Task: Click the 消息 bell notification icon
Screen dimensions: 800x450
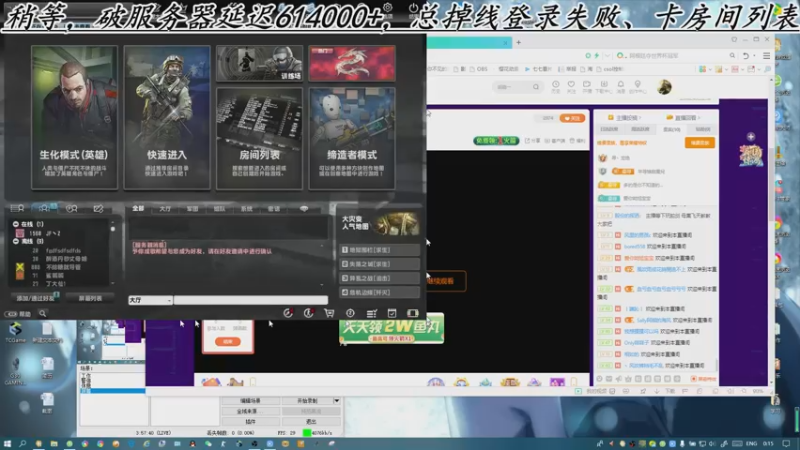Action: 620,87
